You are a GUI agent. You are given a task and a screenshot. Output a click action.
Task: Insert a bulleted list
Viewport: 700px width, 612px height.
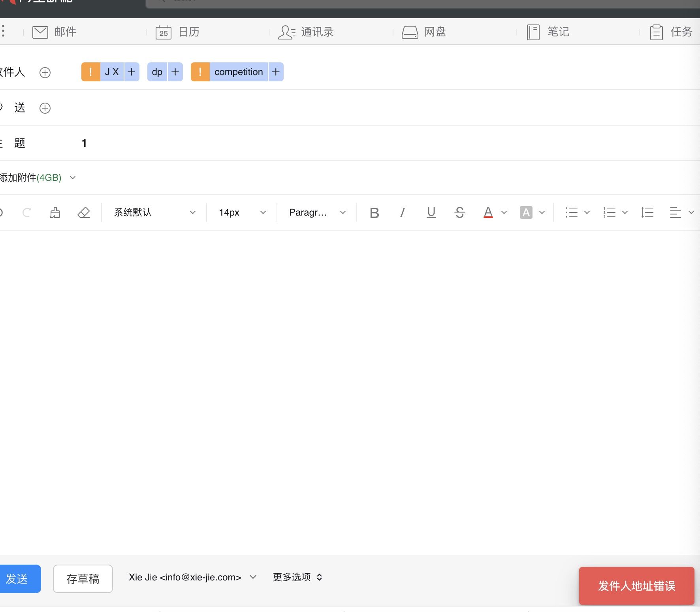[572, 213]
